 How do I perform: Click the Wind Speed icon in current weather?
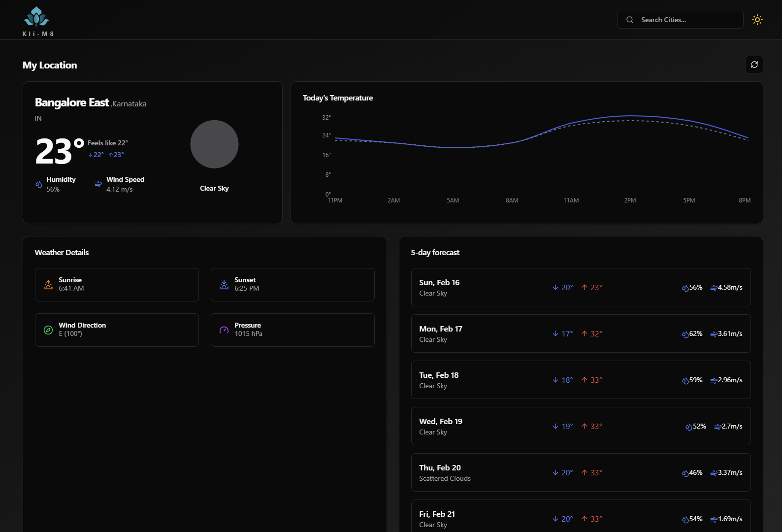click(98, 184)
